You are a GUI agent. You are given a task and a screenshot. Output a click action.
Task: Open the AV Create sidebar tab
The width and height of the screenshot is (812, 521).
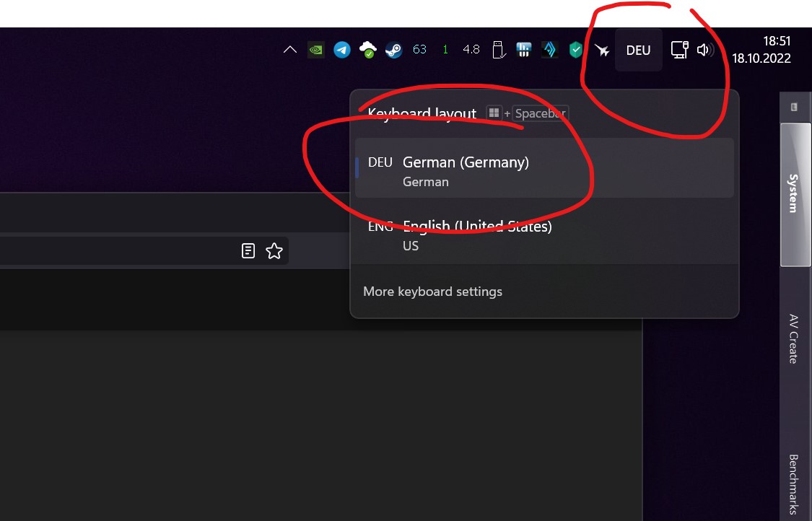(x=794, y=346)
